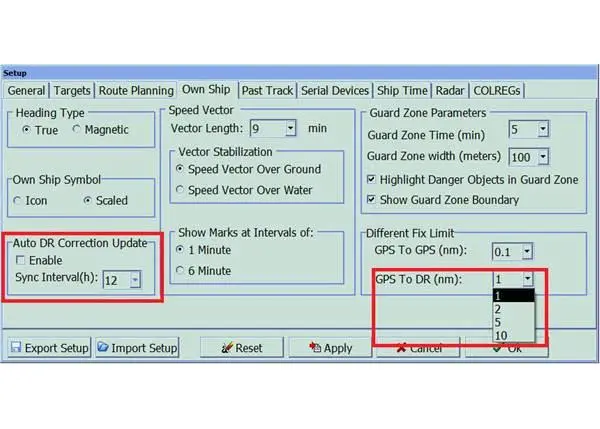Toggle Highlight Danger Objects in Guard Zone
600x429 pixels.
click(371, 179)
